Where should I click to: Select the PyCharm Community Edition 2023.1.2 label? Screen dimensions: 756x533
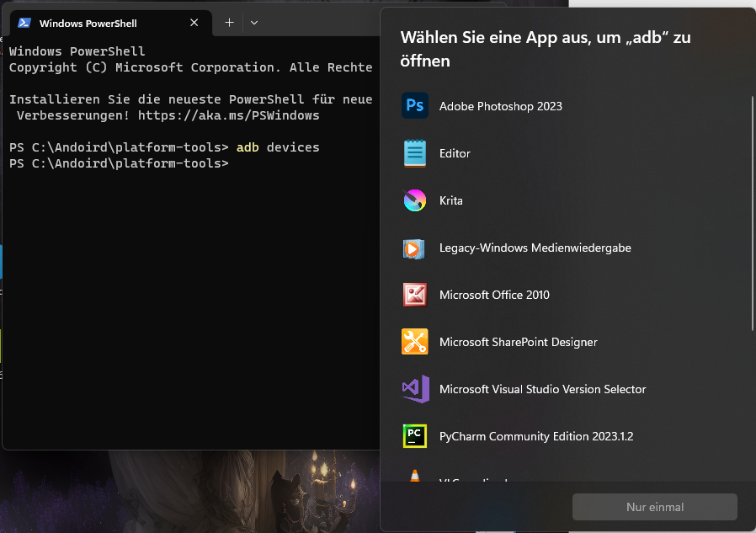click(x=536, y=436)
